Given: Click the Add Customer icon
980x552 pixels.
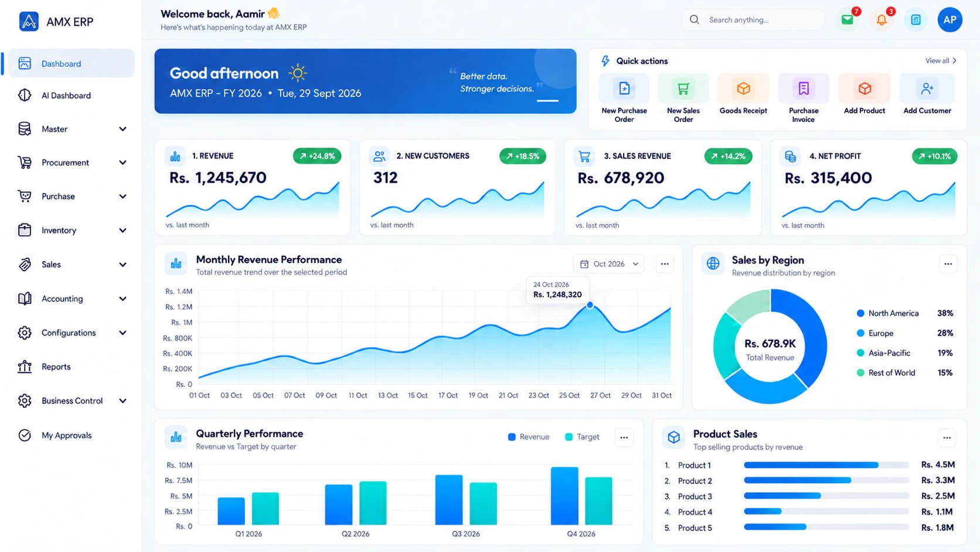Looking at the screenshot, I should (927, 89).
